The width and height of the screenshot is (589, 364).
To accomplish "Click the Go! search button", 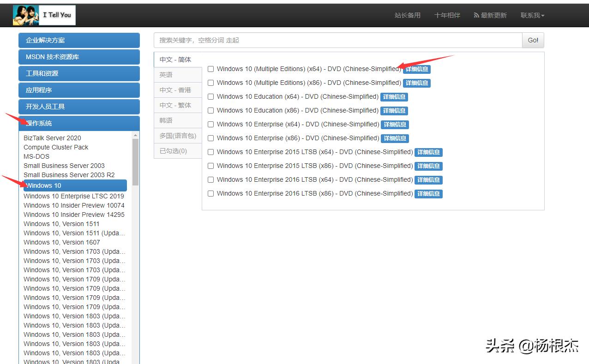I will click(x=533, y=40).
